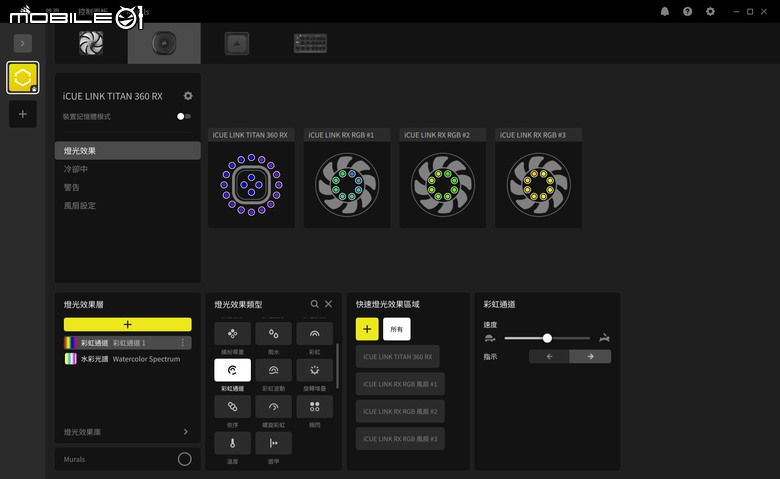Open the help question mark icon

click(x=687, y=11)
